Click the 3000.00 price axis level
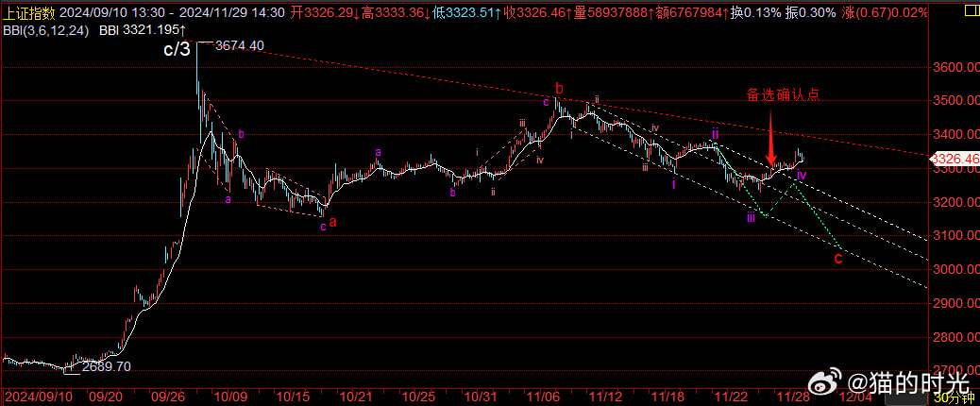 click(x=952, y=269)
